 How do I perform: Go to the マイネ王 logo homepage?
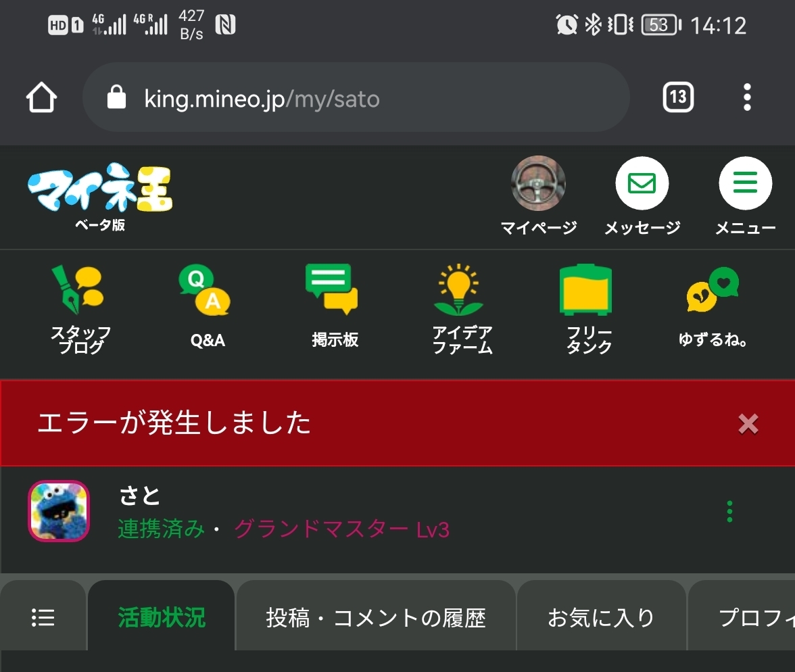[x=100, y=197]
